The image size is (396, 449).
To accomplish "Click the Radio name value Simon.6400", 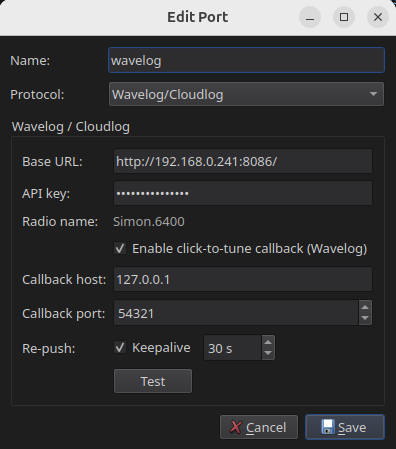I will (149, 222).
